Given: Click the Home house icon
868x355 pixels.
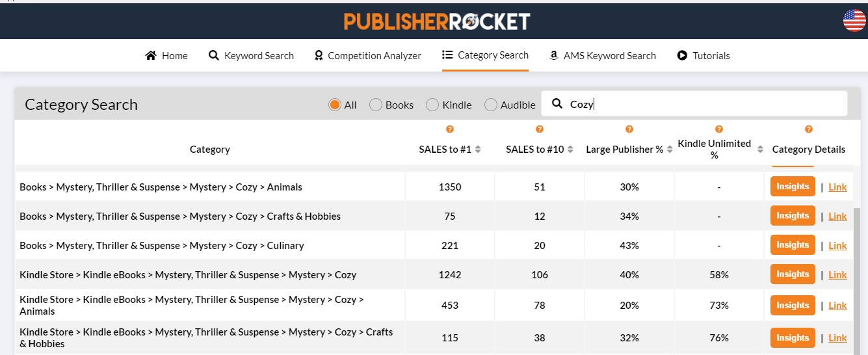Looking at the screenshot, I should [151, 55].
